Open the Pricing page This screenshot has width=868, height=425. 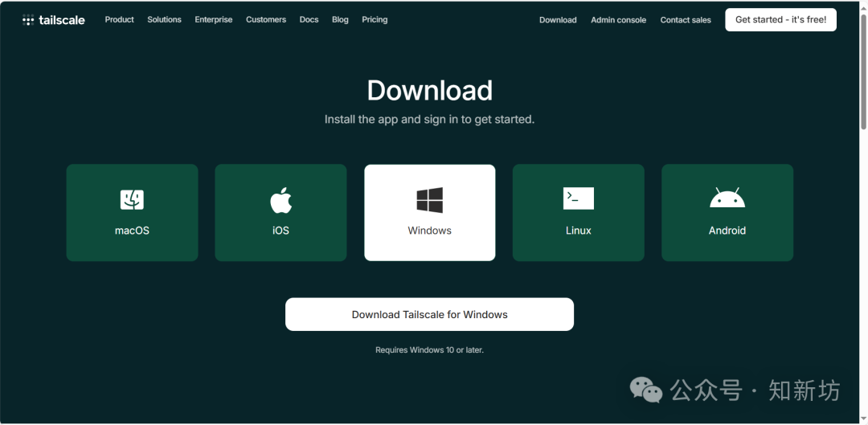(375, 19)
